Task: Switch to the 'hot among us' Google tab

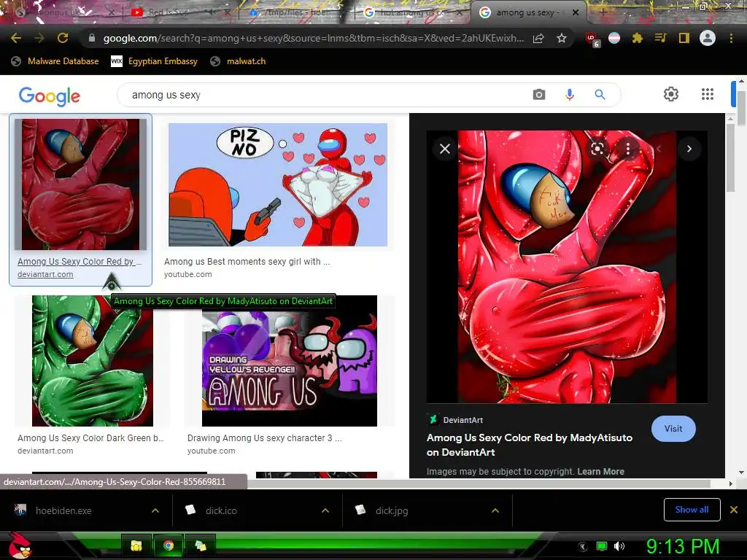Action: click(x=412, y=12)
